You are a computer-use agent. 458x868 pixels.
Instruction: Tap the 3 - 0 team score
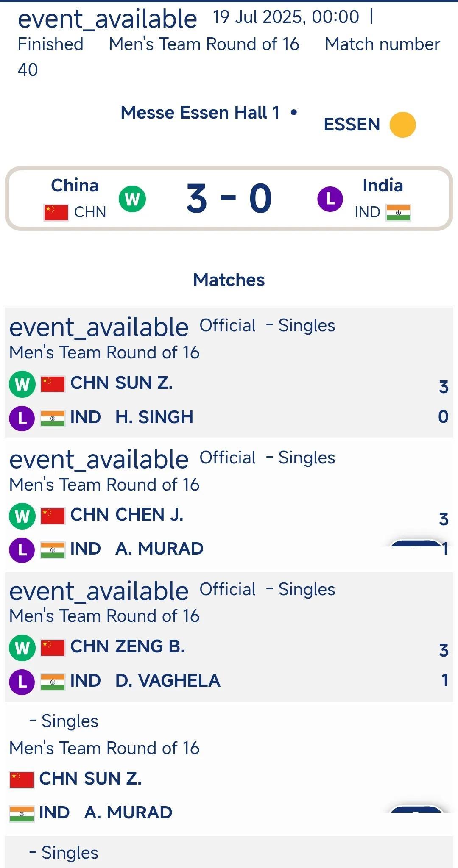[229, 198]
